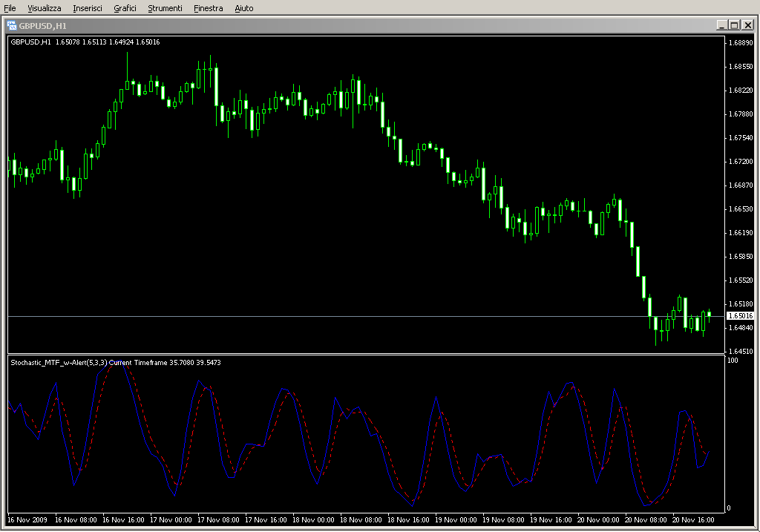Open the Grafici menu
The width and height of the screenshot is (760, 532).
click(125, 8)
